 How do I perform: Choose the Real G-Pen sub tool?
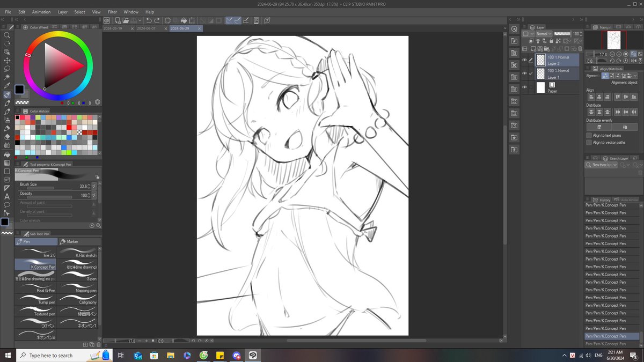pos(36,287)
